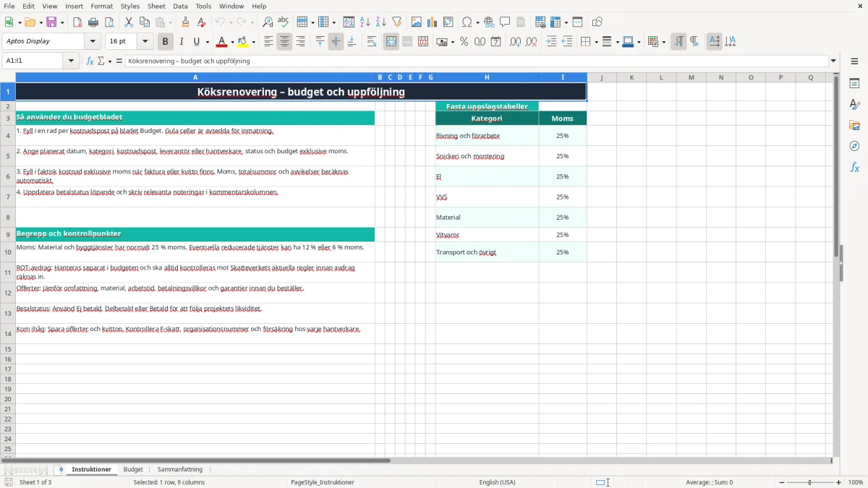Open conditional formatting dropdown arrow

point(663,42)
